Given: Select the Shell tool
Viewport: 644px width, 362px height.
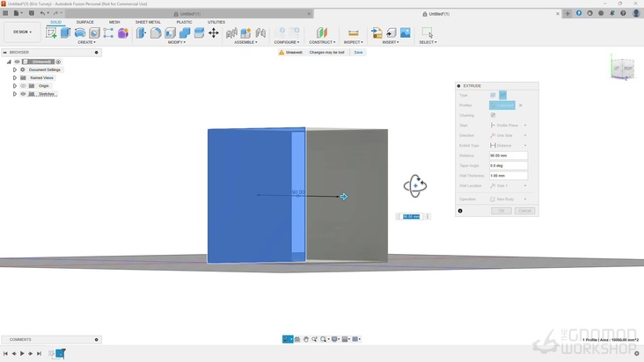Looking at the screenshot, I should pos(170,33).
